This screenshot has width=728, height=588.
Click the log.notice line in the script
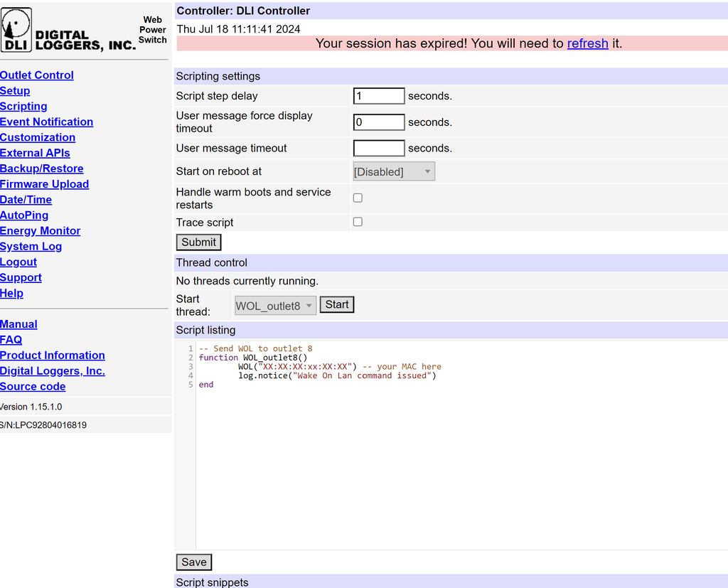(x=338, y=375)
